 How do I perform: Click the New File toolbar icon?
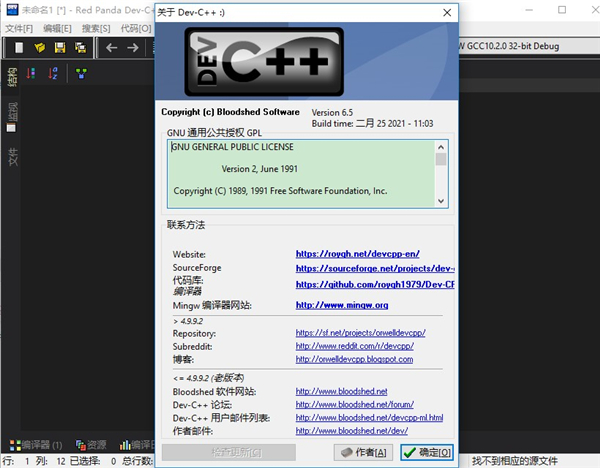[19, 47]
